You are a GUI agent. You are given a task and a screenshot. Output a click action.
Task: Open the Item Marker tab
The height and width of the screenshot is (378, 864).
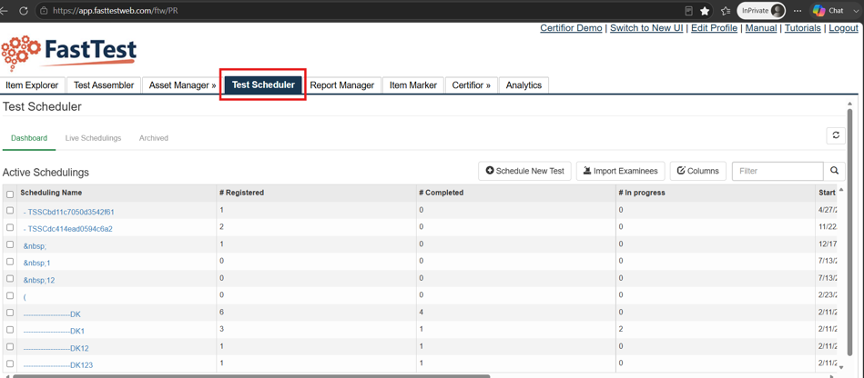click(413, 85)
